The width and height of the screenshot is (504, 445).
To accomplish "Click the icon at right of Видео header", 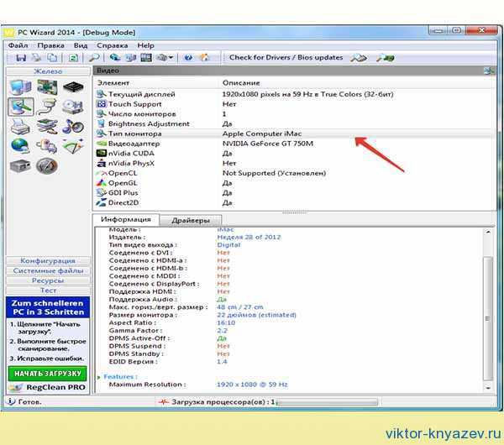I will [489, 71].
